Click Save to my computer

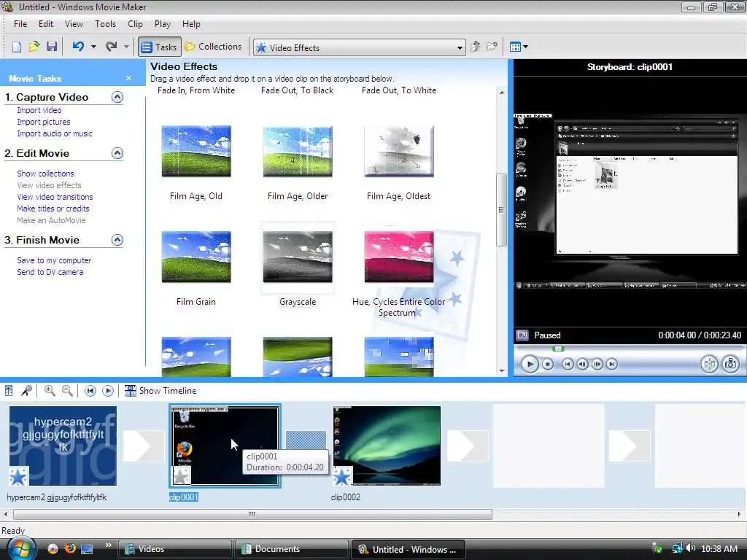[x=54, y=260]
